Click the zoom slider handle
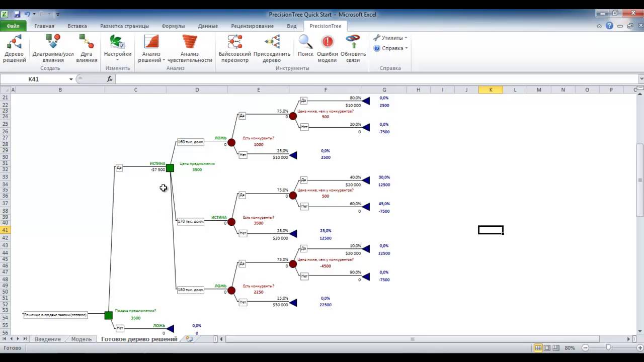 [608, 348]
